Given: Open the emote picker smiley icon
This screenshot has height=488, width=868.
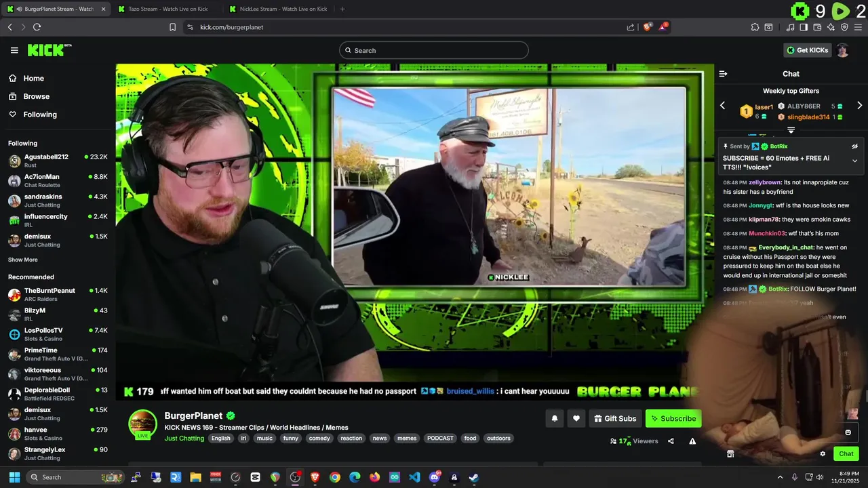Looking at the screenshot, I should coord(848,432).
